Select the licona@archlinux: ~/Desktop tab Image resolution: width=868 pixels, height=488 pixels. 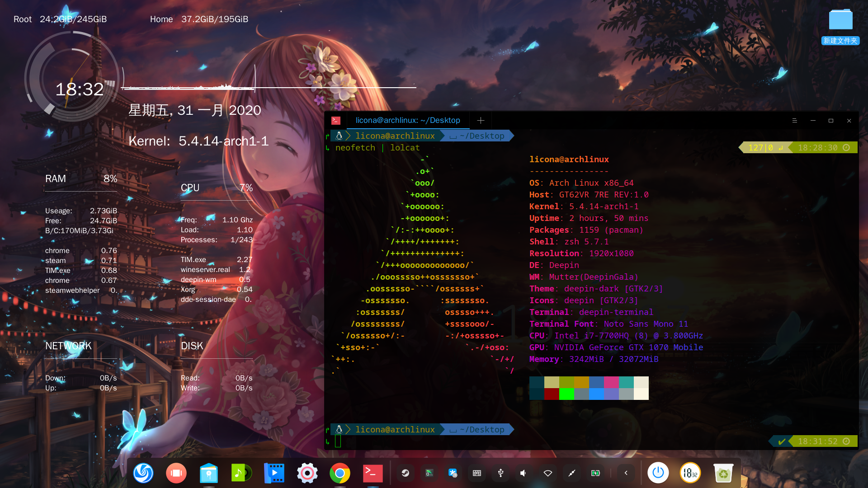tap(408, 121)
